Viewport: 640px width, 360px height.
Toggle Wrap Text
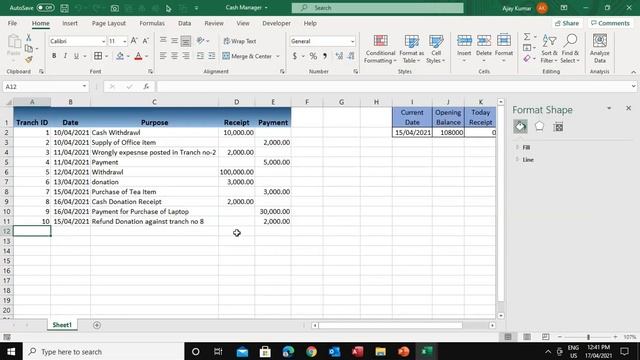click(240, 41)
